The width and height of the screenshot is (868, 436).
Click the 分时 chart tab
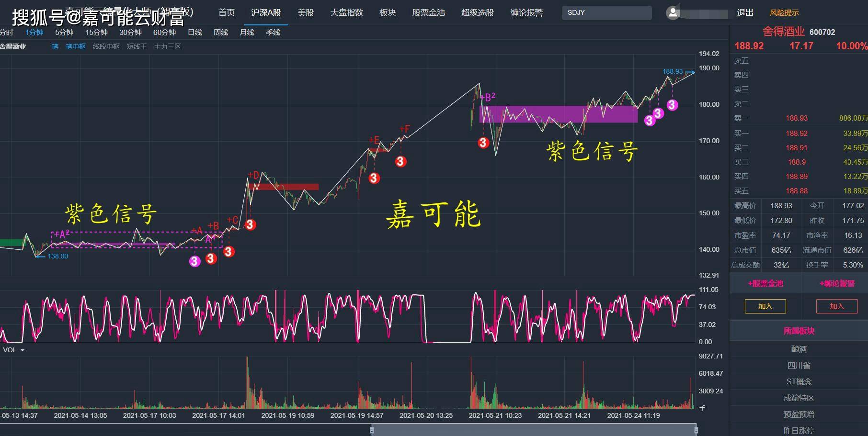point(7,33)
